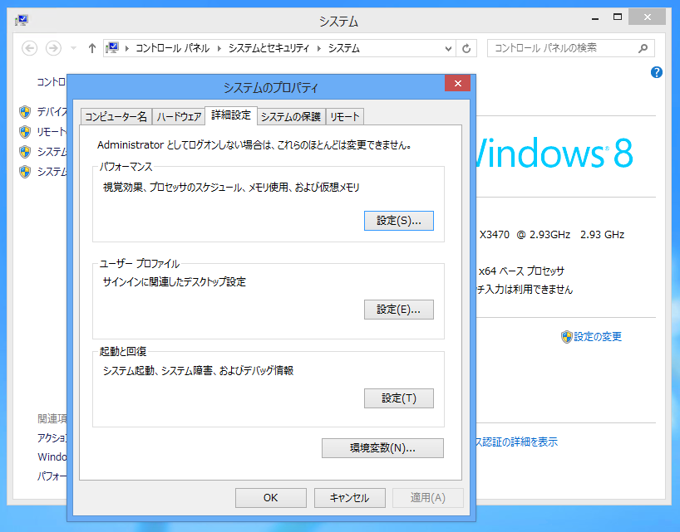Expand the address bar history dropdown
This screenshot has height=532, width=680.
point(448,49)
